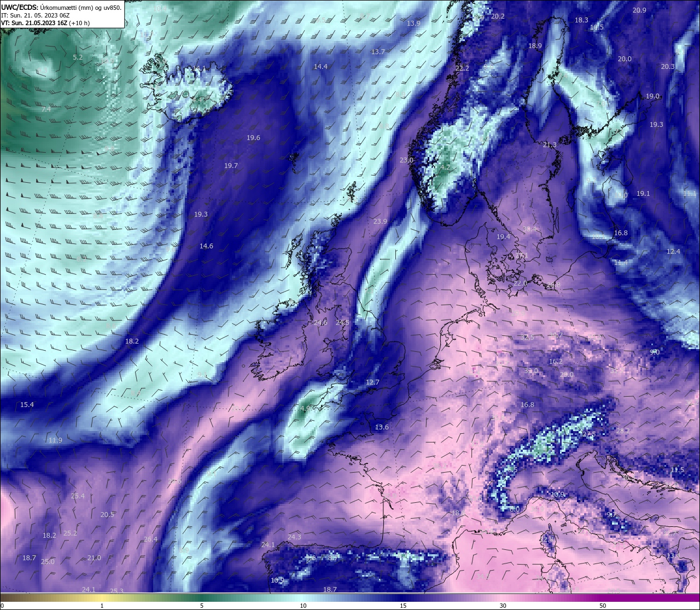The width and height of the screenshot is (700, 610).
Task: Click the 13.6 value over the Channel
Action: pyautogui.click(x=382, y=427)
